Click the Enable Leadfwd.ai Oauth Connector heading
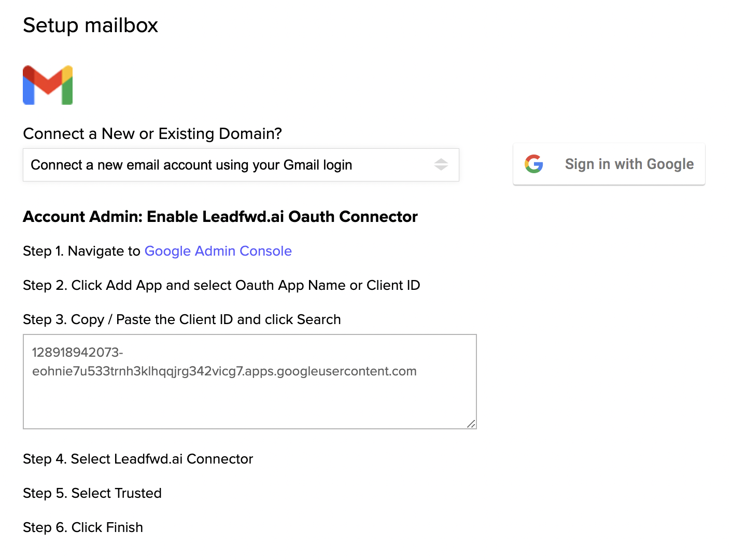The image size is (732, 560). point(220,217)
